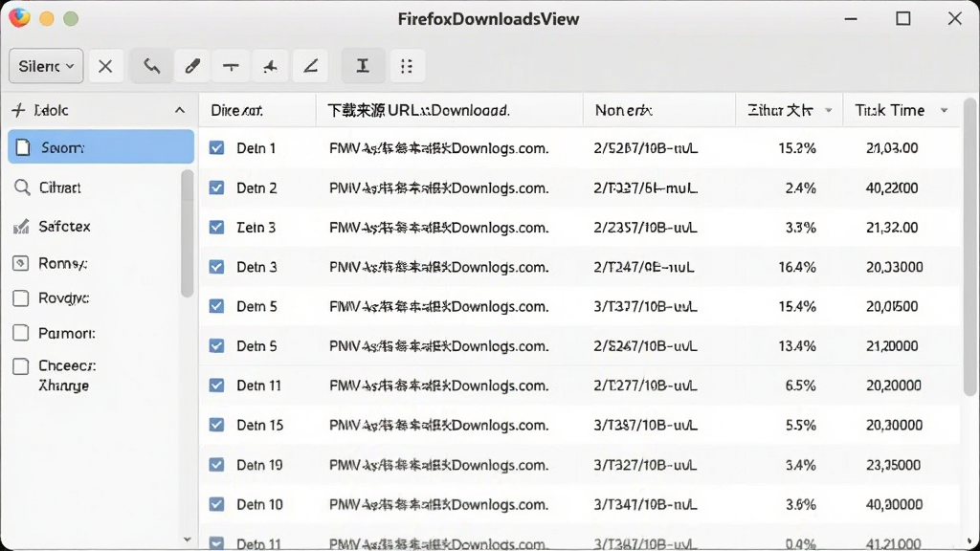Image resolution: width=980 pixels, height=551 pixels.
Task: Click the six-dot grid toolbar icon
Action: 407,66
